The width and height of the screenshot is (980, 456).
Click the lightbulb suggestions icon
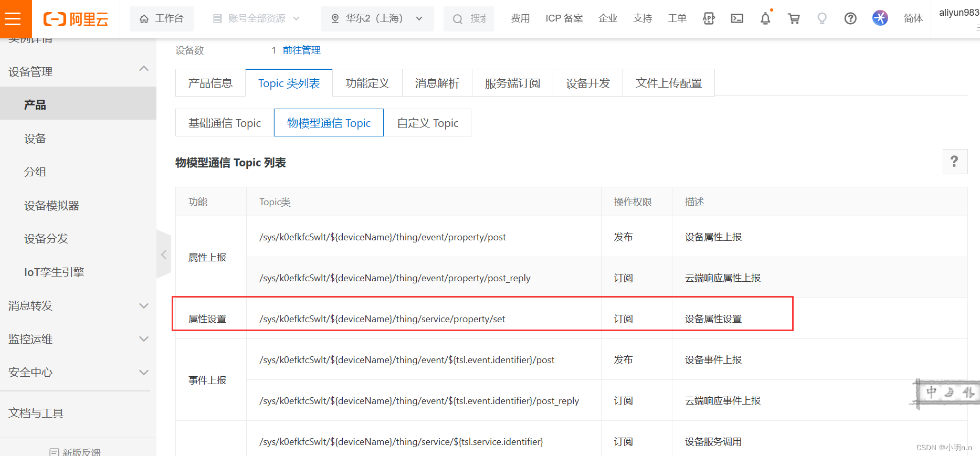[x=822, y=19]
